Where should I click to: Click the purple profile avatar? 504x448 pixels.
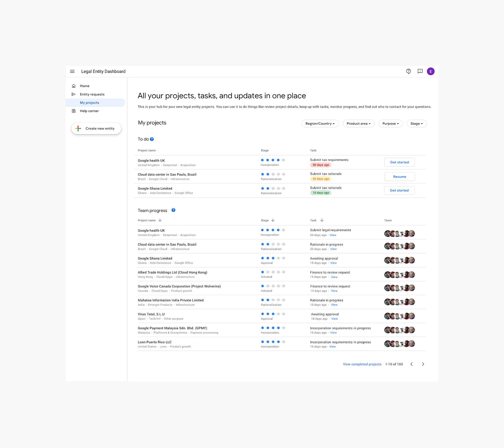[431, 71]
